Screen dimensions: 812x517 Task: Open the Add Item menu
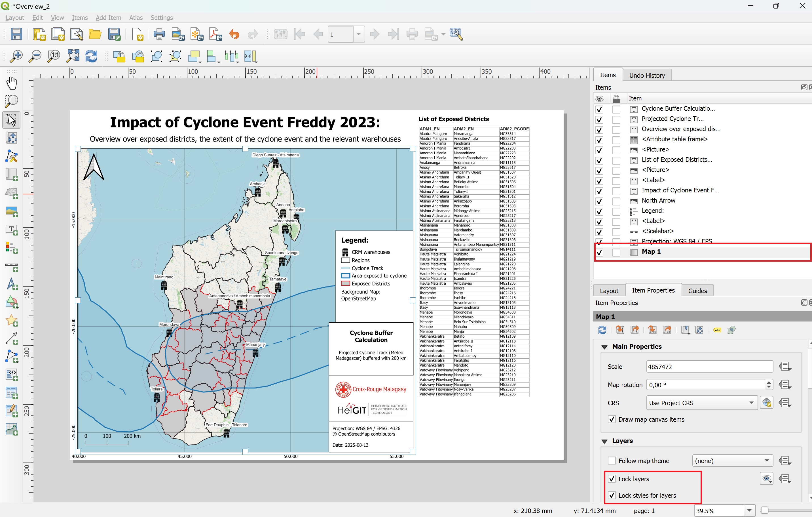(108, 18)
